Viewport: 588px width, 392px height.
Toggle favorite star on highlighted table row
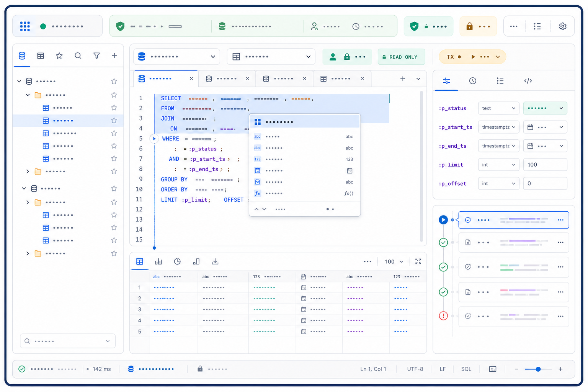(x=114, y=121)
